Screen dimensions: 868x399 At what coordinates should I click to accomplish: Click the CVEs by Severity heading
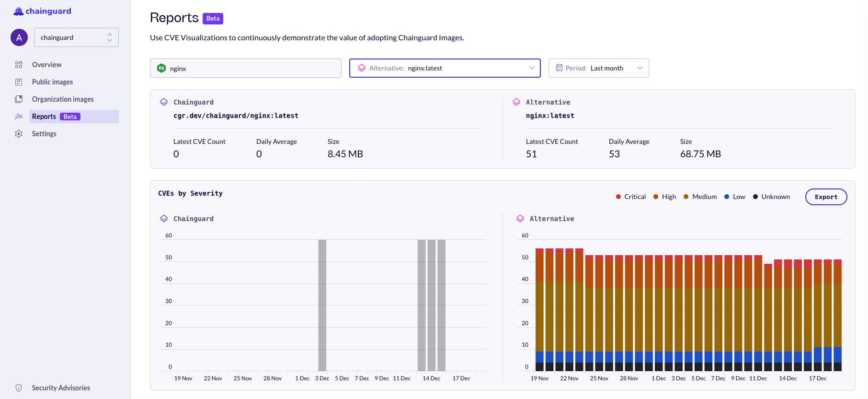coord(190,193)
